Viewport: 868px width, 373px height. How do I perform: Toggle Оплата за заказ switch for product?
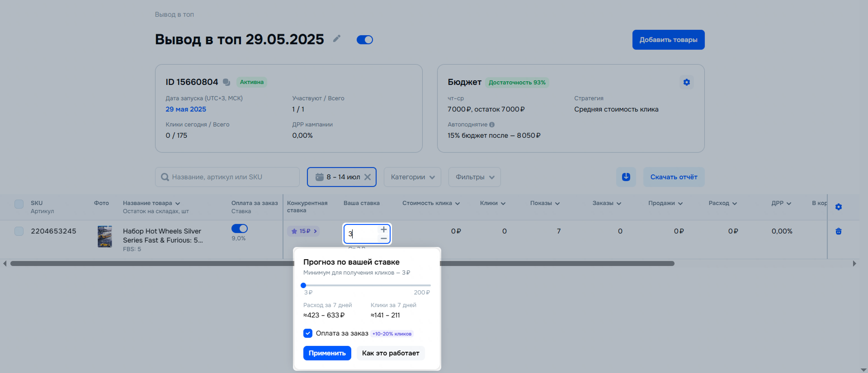click(239, 228)
